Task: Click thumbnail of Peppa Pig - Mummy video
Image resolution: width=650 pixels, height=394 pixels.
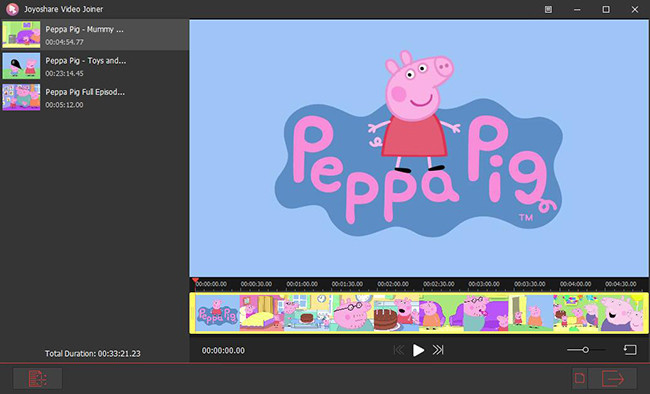Action: [x=21, y=35]
